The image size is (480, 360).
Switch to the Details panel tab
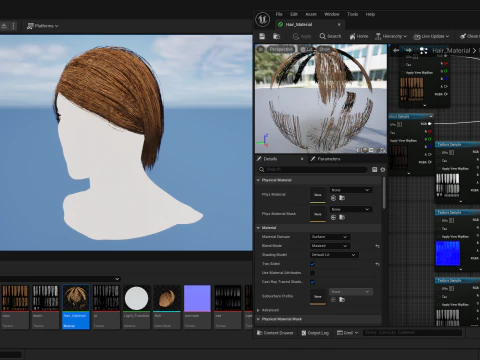coord(270,159)
